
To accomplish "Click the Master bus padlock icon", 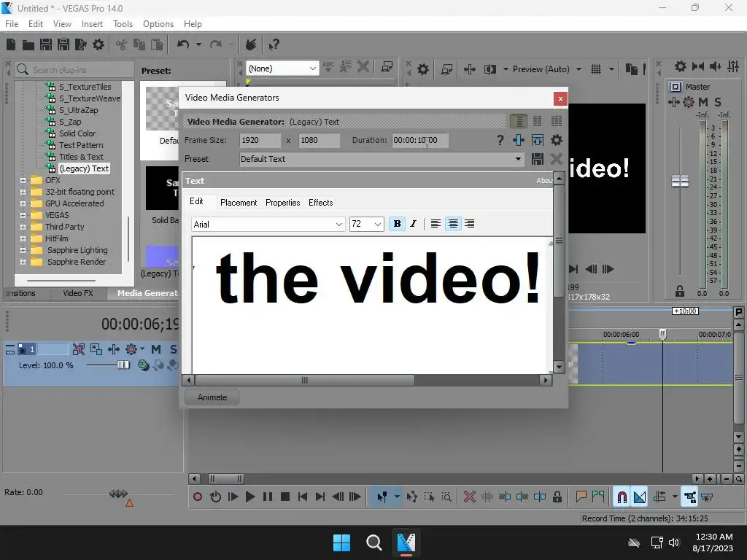I will [680, 291].
